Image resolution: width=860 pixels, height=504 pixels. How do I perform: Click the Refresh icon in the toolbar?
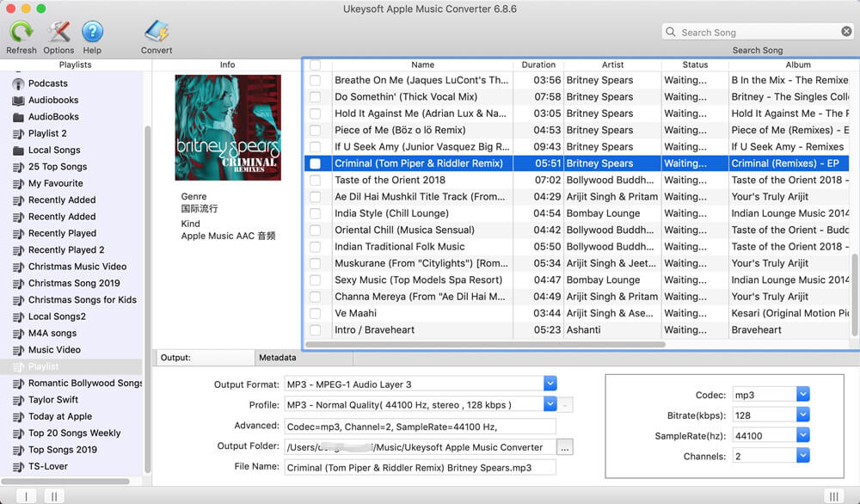tap(21, 32)
